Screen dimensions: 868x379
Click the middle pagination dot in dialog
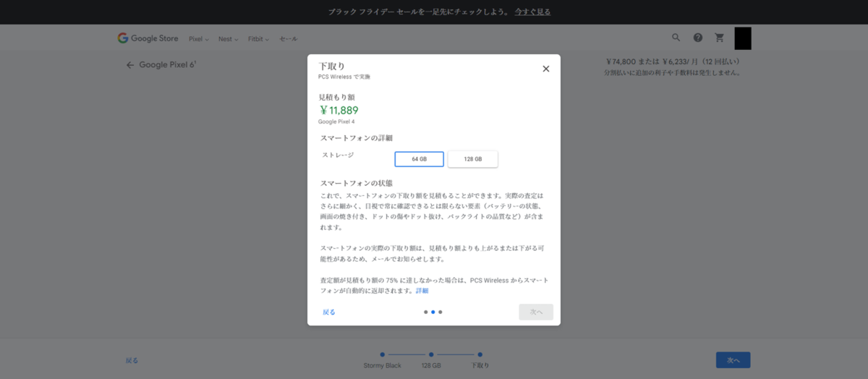(433, 312)
